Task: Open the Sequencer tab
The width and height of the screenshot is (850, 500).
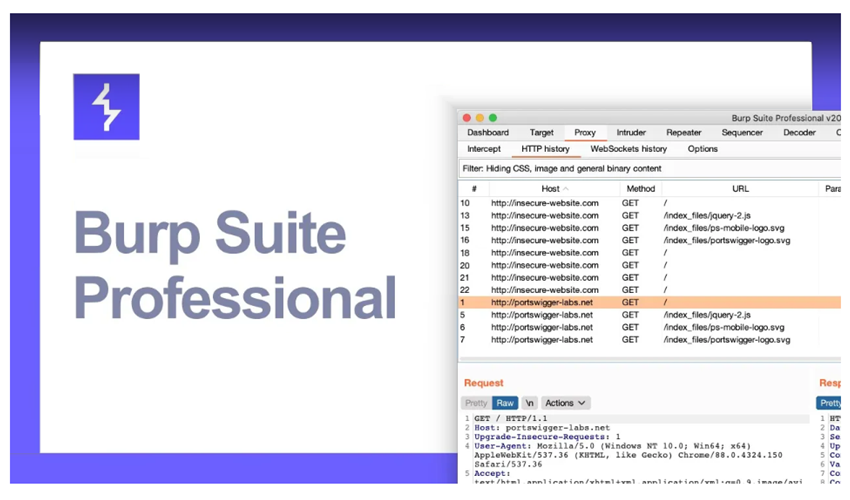Action: (742, 132)
